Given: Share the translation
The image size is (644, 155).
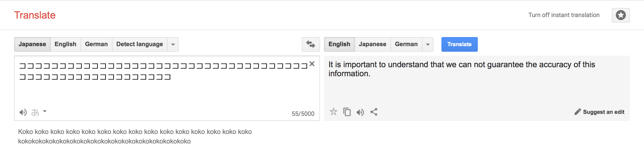Looking at the screenshot, I should click(374, 112).
